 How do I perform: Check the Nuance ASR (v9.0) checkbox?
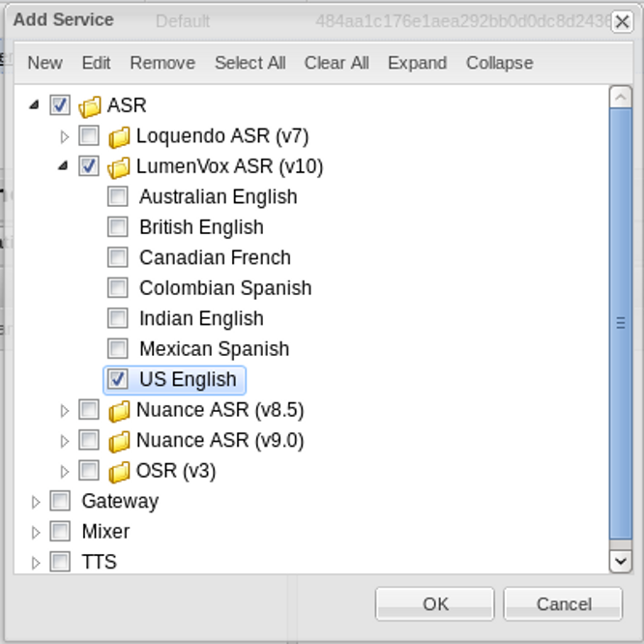(89, 440)
